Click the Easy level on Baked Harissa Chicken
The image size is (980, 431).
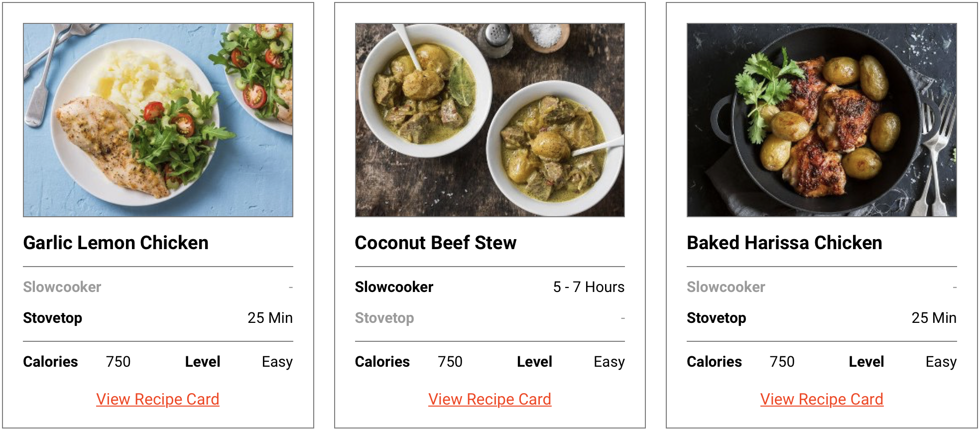(x=941, y=362)
